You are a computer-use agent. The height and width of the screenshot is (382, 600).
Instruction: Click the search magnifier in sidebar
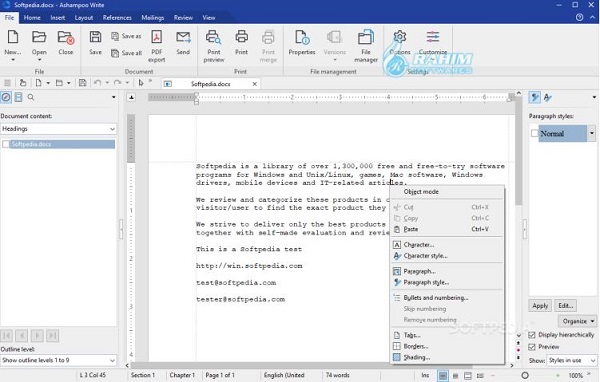click(x=31, y=98)
